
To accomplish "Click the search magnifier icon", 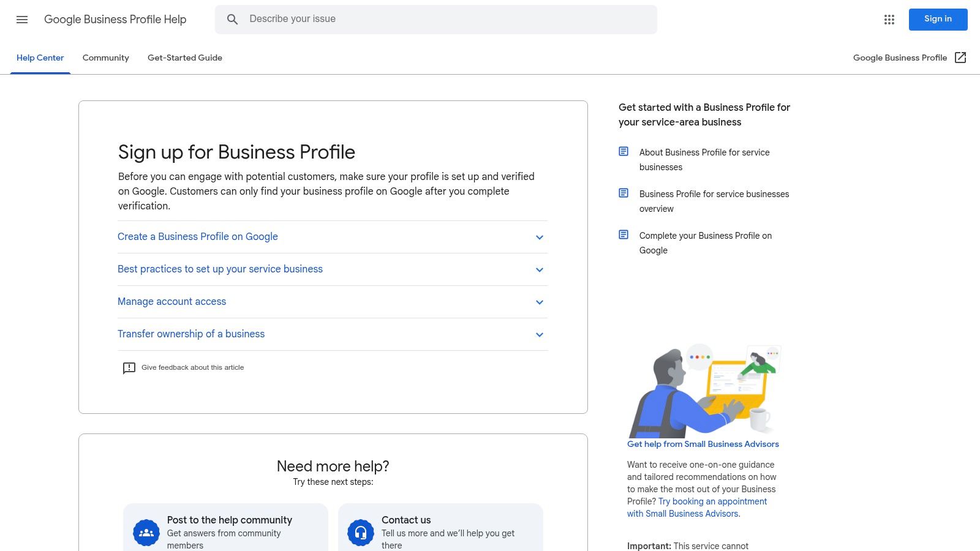I will [x=232, y=20].
